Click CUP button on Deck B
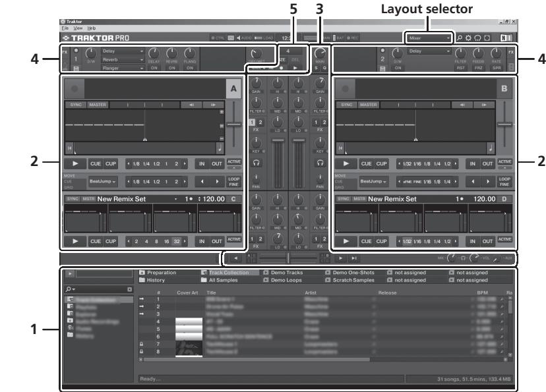This screenshot has height=392, width=546. click(x=381, y=163)
